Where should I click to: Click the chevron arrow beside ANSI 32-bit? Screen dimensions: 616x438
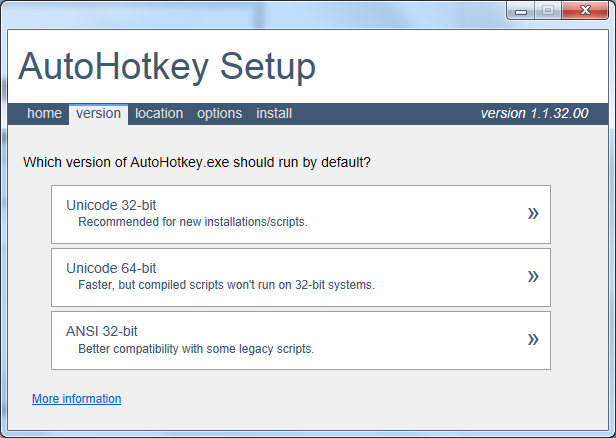[x=533, y=339]
